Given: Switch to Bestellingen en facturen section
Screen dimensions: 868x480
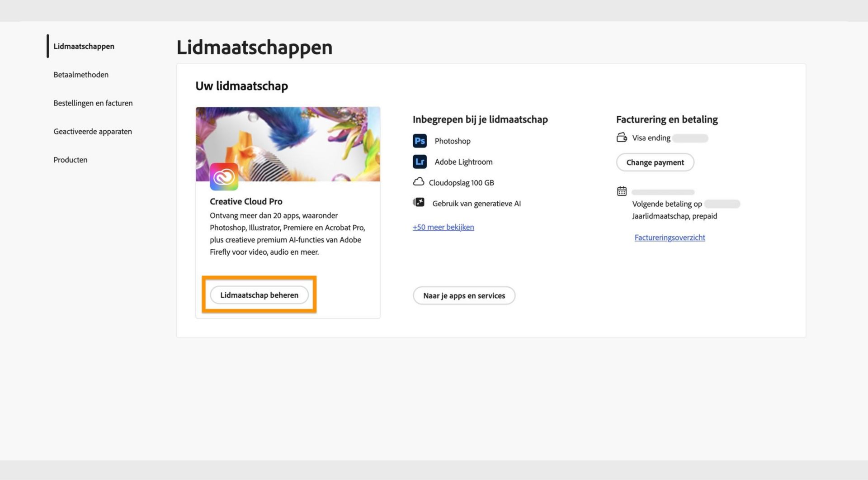Looking at the screenshot, I should coord(93,103).
